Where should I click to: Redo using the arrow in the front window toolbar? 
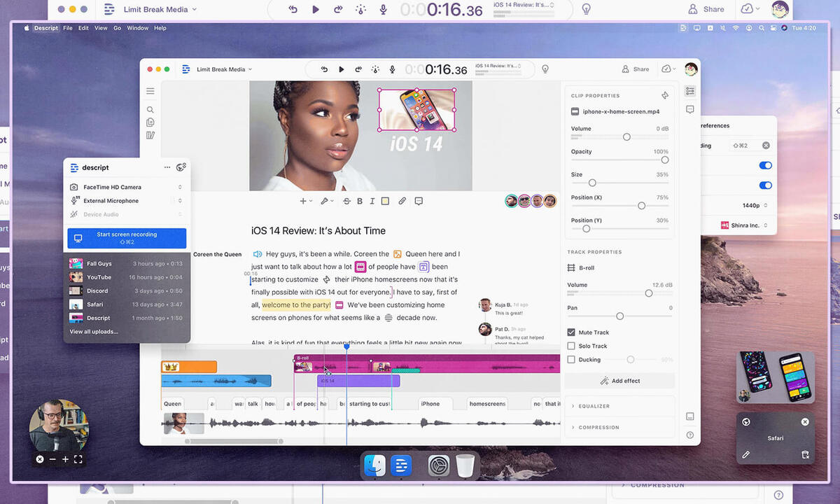tap(358, 69)
